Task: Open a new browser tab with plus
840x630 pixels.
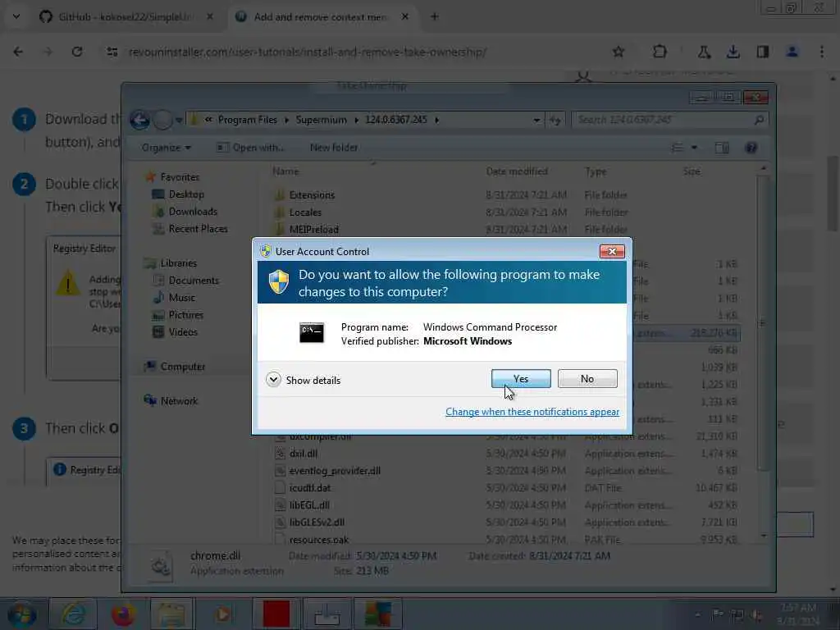Action: coord(435,16)
